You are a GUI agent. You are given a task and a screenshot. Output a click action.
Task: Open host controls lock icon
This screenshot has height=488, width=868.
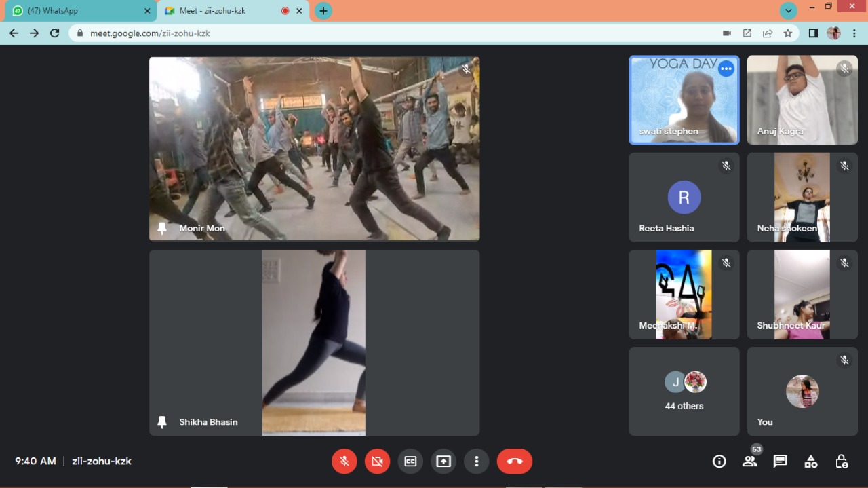pyautogui.click(x=842, y=462)
